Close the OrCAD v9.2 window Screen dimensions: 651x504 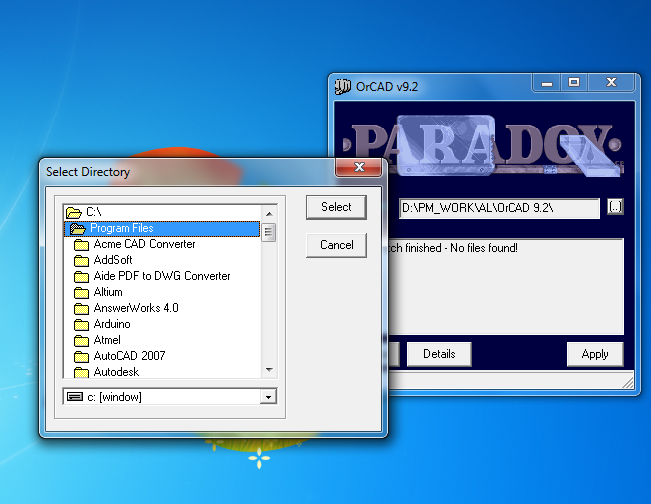[x=611, y=82]
